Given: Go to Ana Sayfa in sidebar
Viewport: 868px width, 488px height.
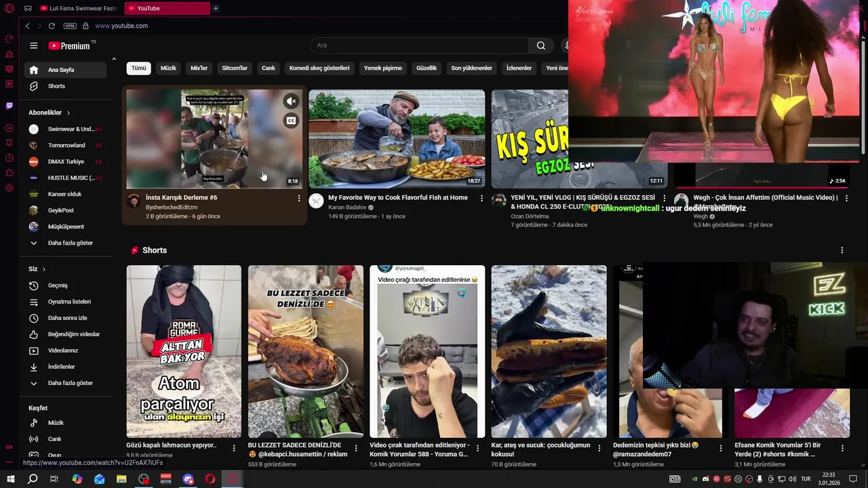Looking at the screenshot, I should [66, 70].
